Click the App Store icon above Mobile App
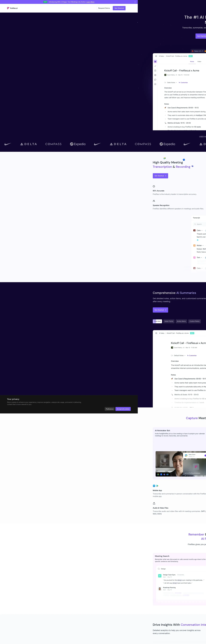 pyautogui.click(x=154, y=486)
